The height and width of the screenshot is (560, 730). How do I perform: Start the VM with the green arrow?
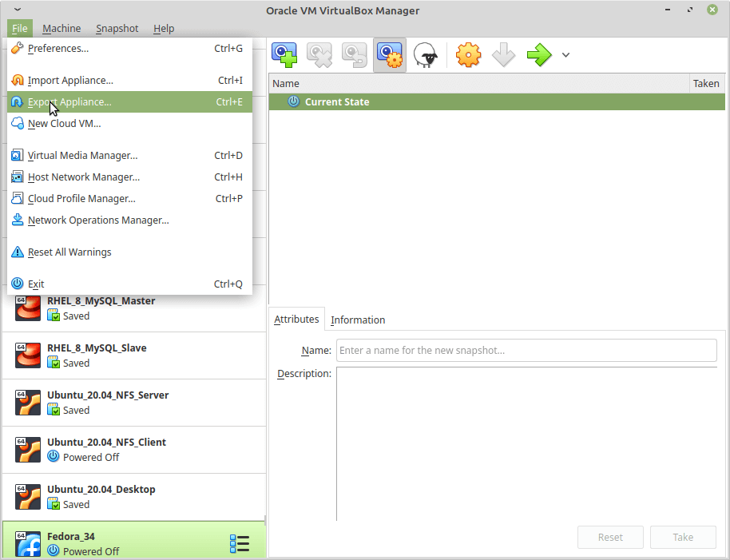539,55
